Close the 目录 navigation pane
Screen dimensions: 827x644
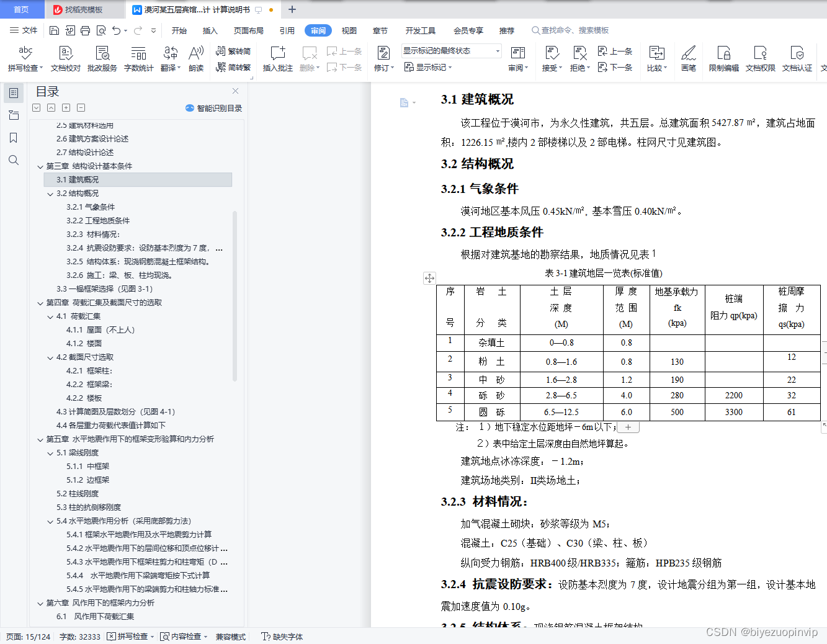coord(235,91)
